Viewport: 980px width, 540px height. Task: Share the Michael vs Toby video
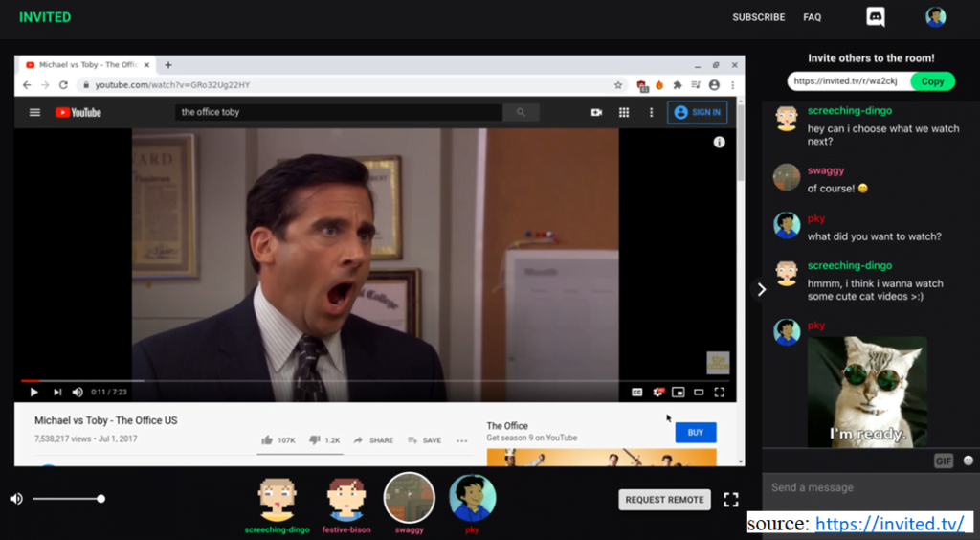click(x=374, y=440)
